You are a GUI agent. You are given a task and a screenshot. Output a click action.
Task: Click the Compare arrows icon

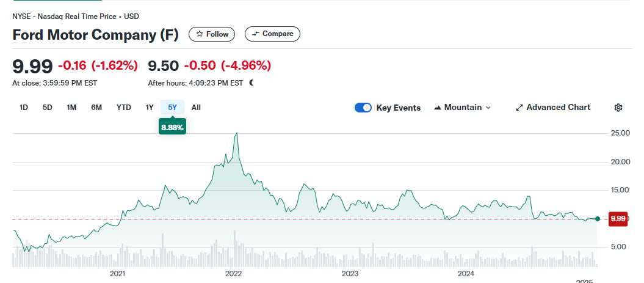[x=255, y=34]
